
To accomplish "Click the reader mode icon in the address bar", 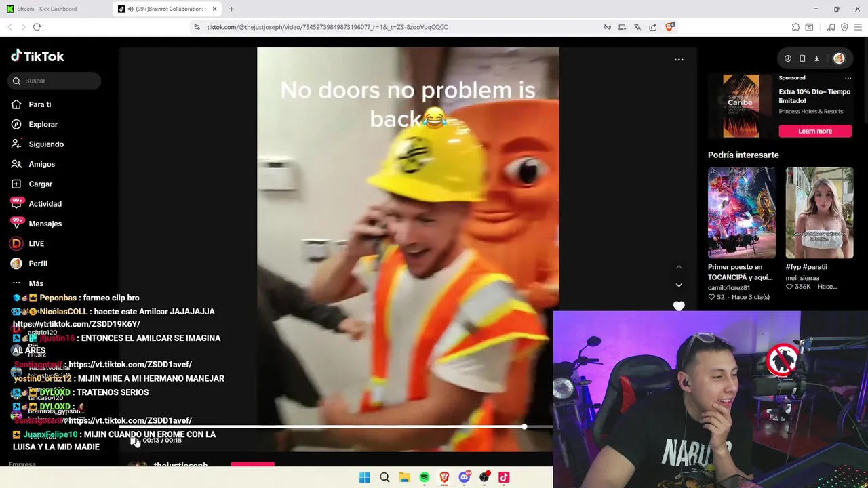I will pos(608,27).
